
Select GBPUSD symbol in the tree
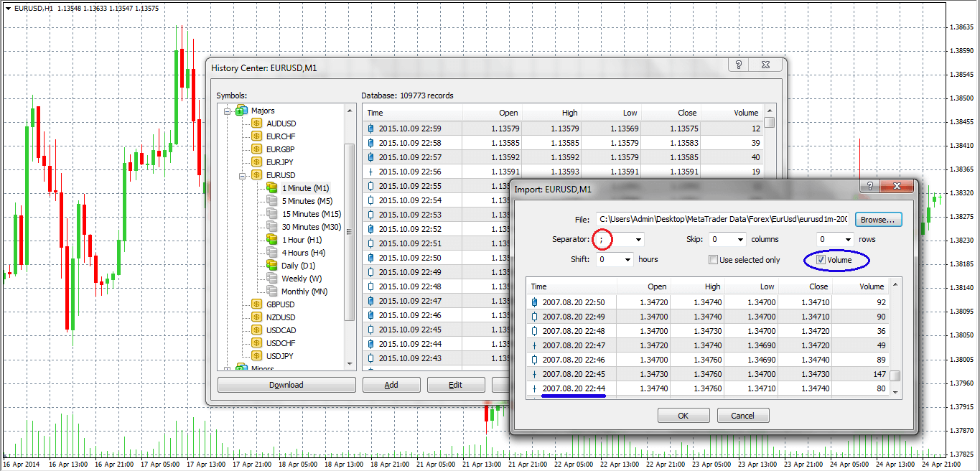281,304
